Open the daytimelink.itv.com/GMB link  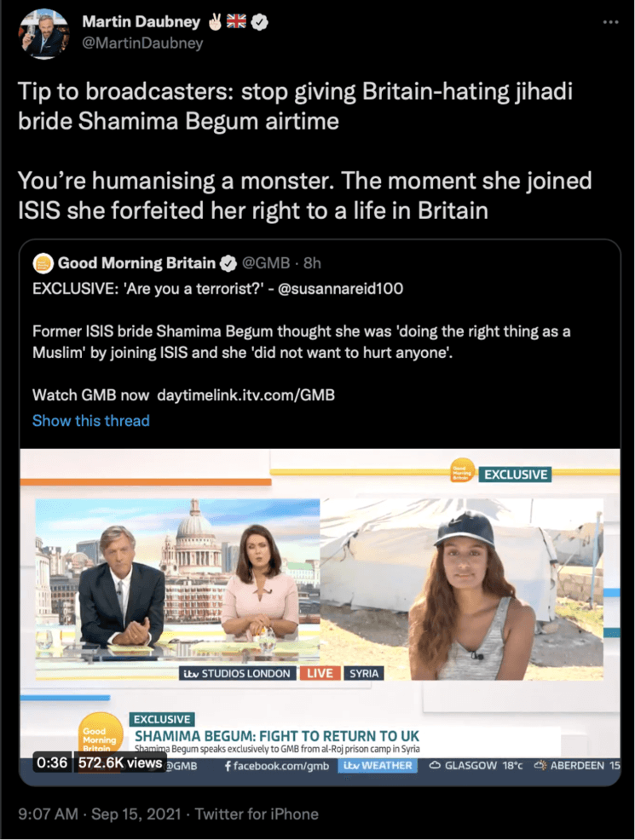coord(246,395)
